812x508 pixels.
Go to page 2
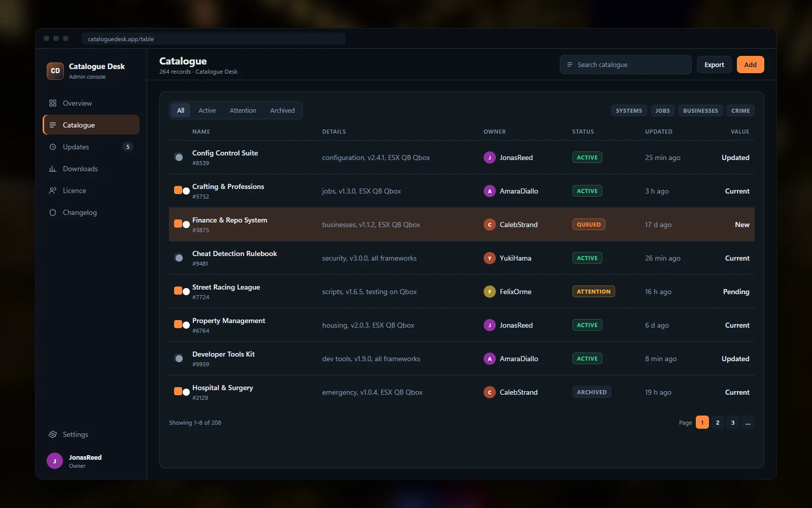[x=718, y=422]
